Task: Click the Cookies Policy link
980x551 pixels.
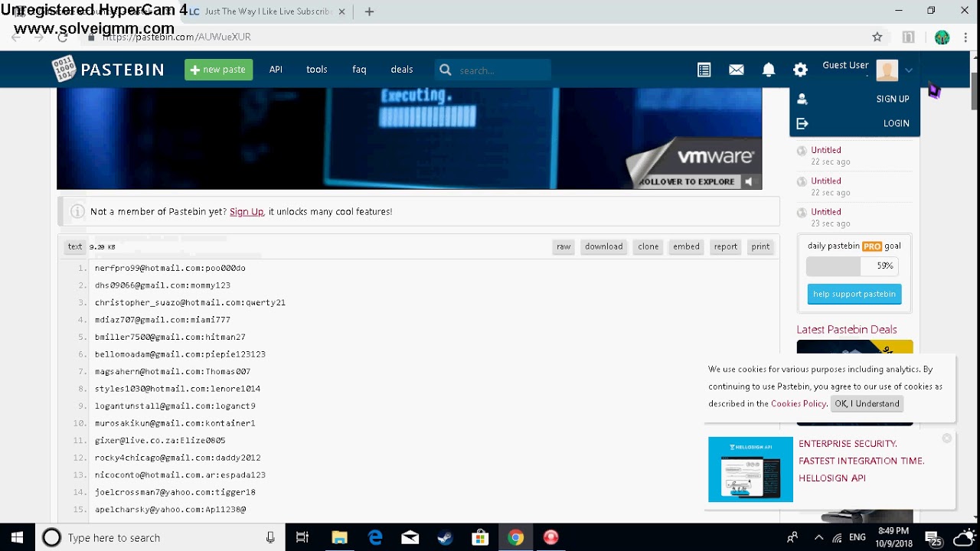Action: (799, 403)
